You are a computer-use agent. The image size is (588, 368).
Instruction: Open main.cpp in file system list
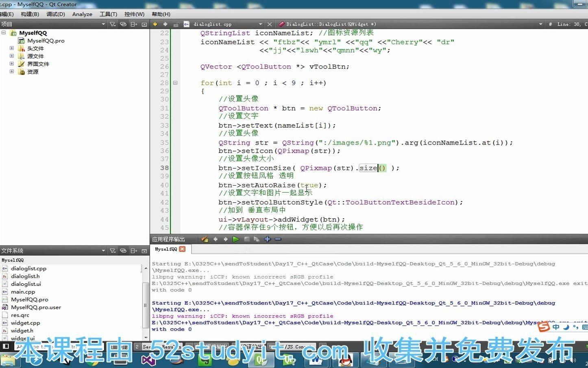coord(23,292)
